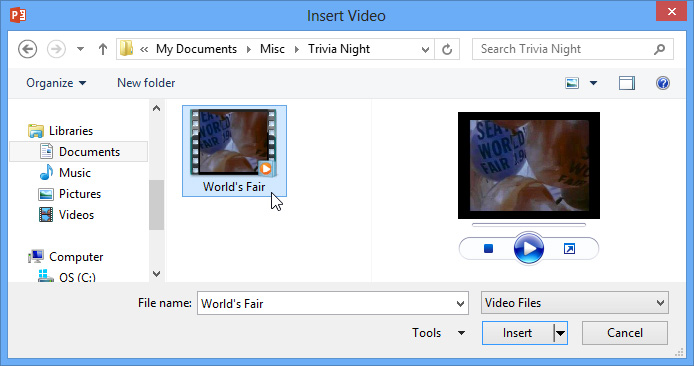Open Documents library
The height and width of the screenshot is (366, 694).
(x=79, y=152)
